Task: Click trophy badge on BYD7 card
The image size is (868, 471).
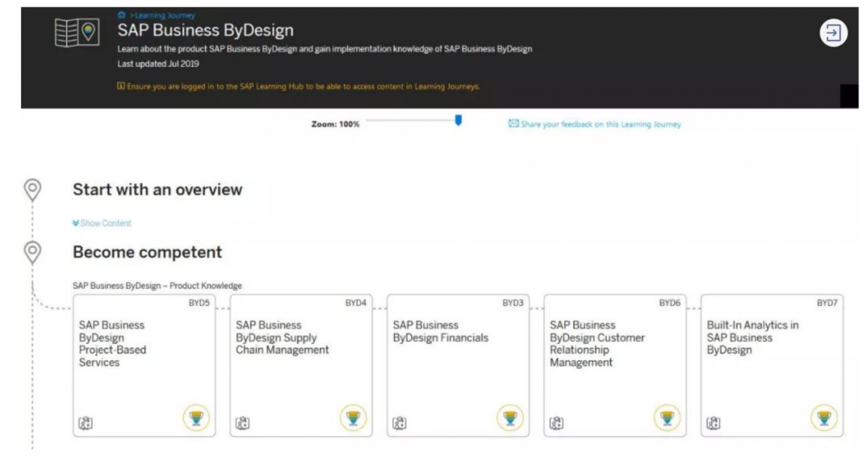Action: [823, 418]
